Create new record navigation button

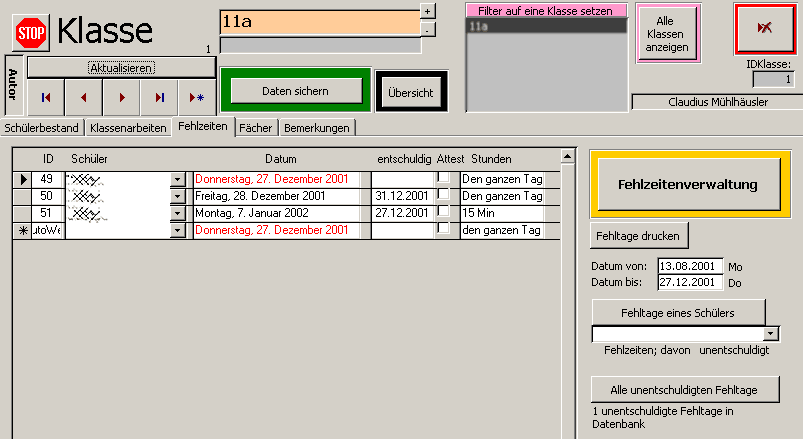[x=196, y=98]
